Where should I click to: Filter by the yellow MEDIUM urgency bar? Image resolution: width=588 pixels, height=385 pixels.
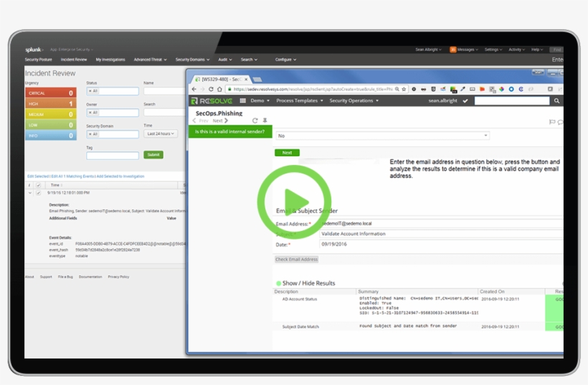pos(51,114)
